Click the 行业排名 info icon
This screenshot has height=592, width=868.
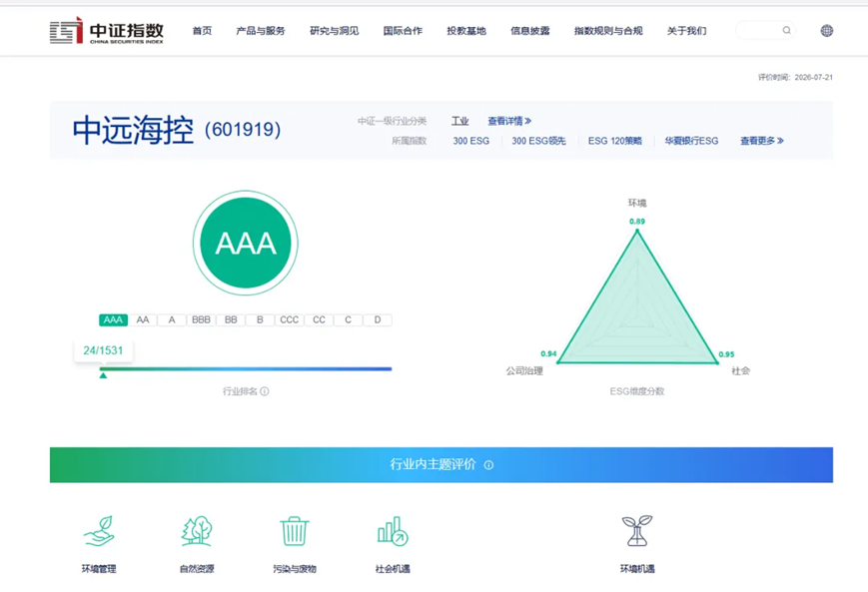click(265, 391)
